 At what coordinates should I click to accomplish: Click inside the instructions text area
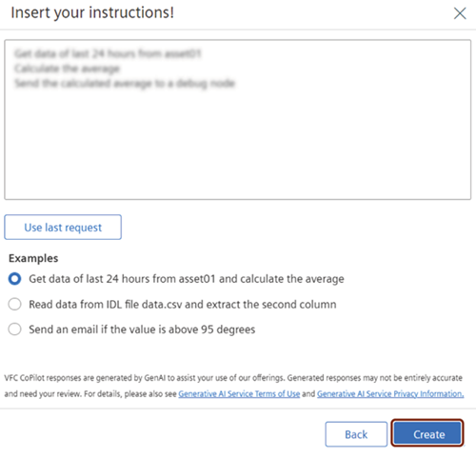pos(238,120)
